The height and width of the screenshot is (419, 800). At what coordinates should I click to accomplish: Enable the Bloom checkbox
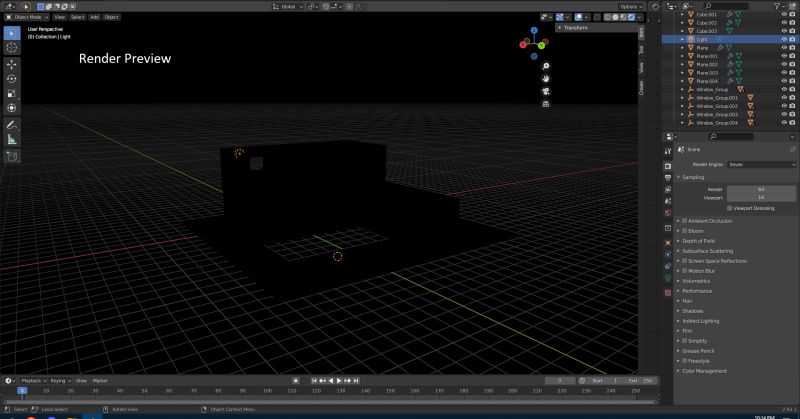coord(685,231)
